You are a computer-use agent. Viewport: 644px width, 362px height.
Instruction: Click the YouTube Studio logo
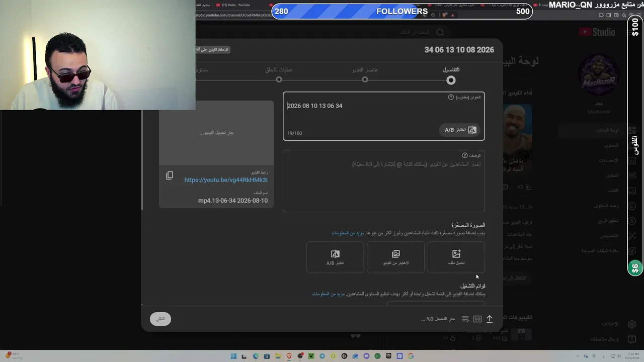pos(597,32)
